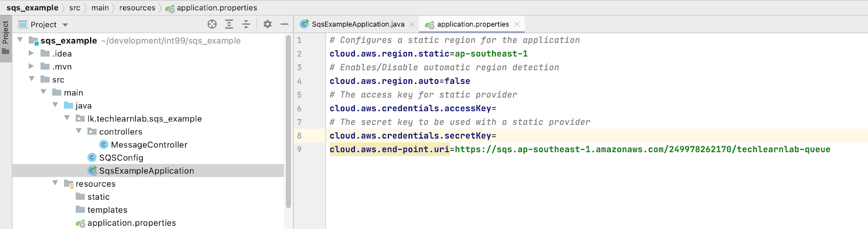Click application.properties in breadcrumb bar

[x=216, y=8]
